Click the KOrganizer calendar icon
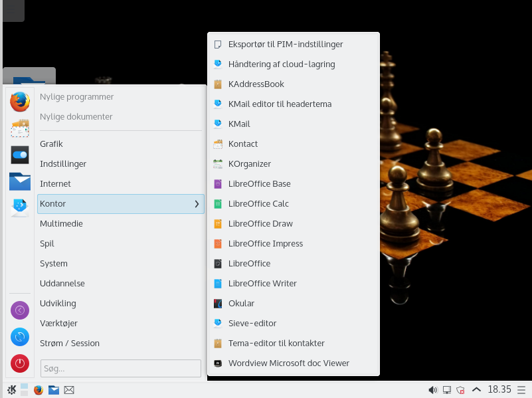Image resolution: width=532 pixels, height=398 pixels. point(218,164)
